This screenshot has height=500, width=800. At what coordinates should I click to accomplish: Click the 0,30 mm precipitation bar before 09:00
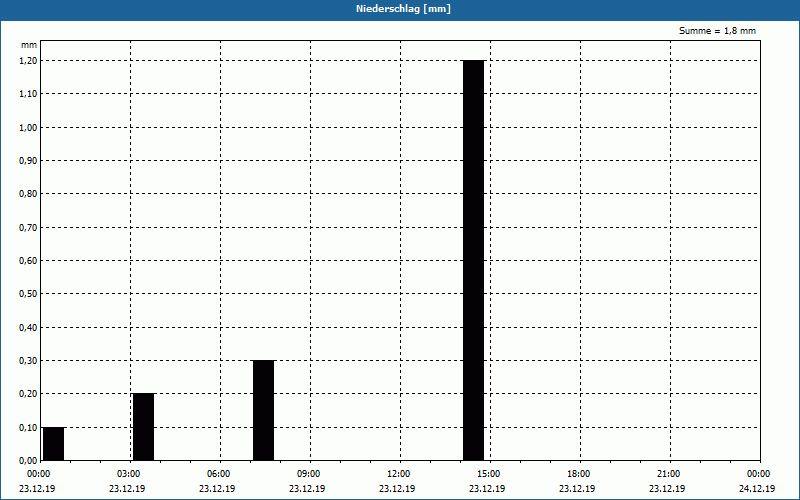263,410
